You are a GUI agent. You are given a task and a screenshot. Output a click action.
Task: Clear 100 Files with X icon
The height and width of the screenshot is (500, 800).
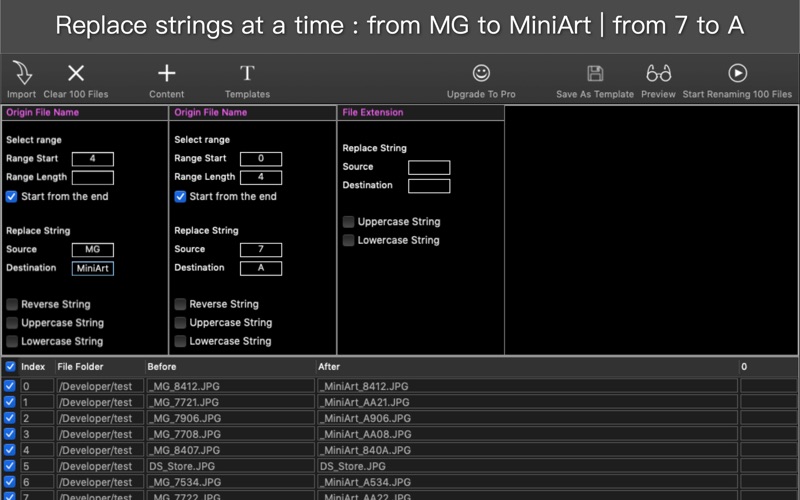point(76,73)
